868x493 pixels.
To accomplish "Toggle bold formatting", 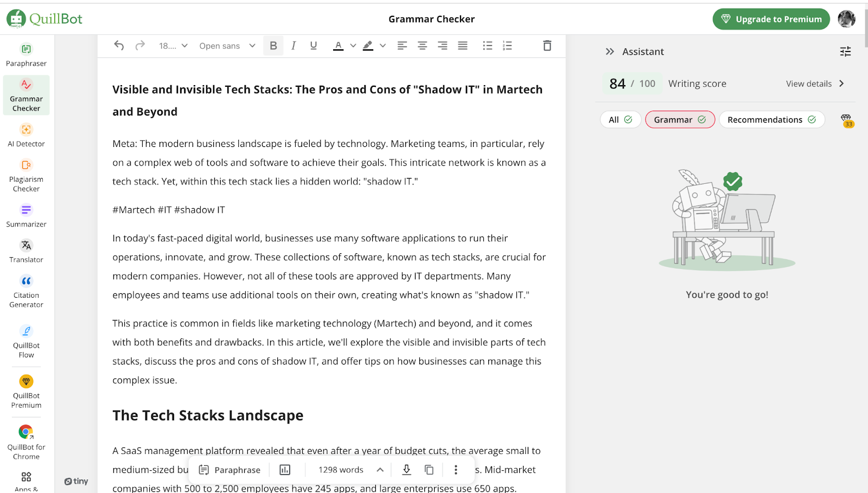I will (x=273, y=46).
